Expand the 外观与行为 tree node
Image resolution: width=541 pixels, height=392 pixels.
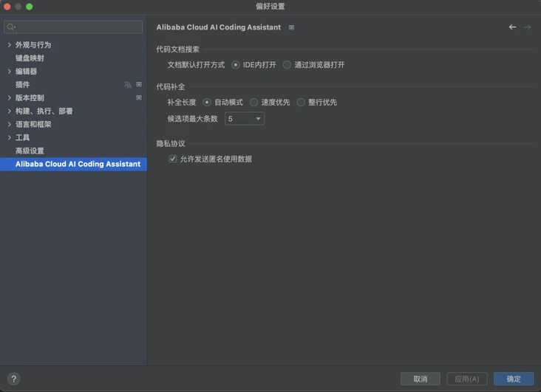click(10, 45)
